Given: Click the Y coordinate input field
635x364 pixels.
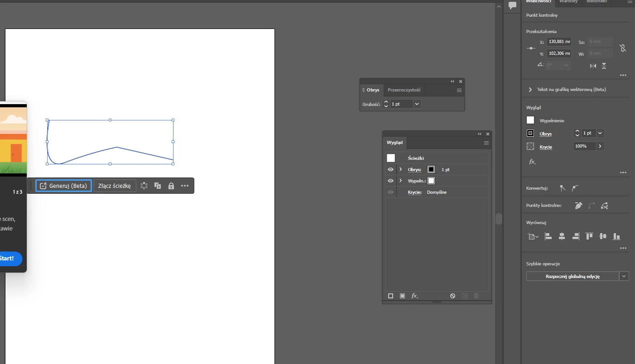Looking at the screenshot, I should click(x=559, y=53).
